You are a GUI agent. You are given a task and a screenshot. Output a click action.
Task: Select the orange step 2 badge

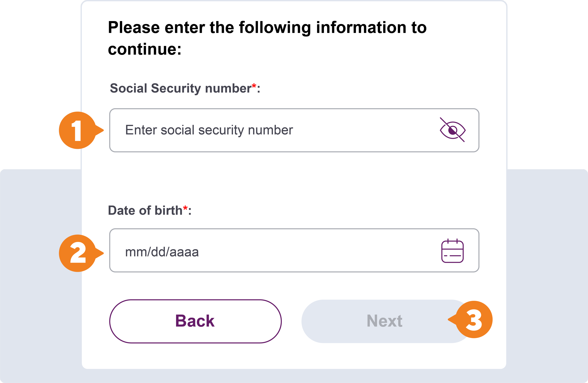[77, 253]
